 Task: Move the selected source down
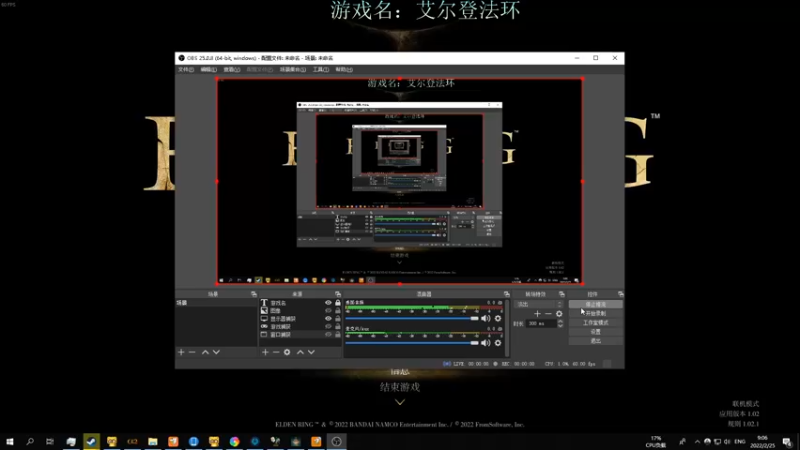coord(311,352)
